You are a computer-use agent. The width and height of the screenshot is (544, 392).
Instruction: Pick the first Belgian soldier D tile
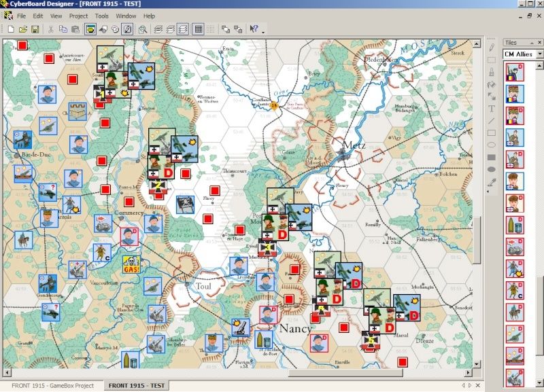[515, 72]
